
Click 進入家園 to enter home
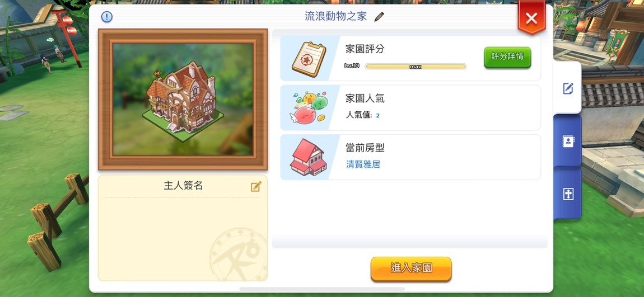point(411,268)
